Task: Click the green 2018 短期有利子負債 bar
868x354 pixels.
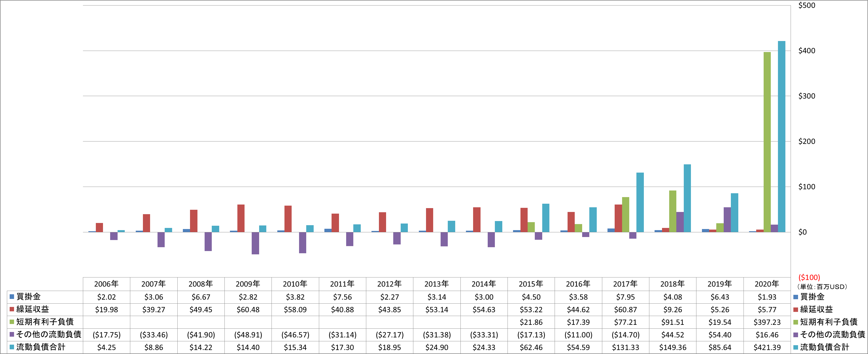Action: (672, 211)
